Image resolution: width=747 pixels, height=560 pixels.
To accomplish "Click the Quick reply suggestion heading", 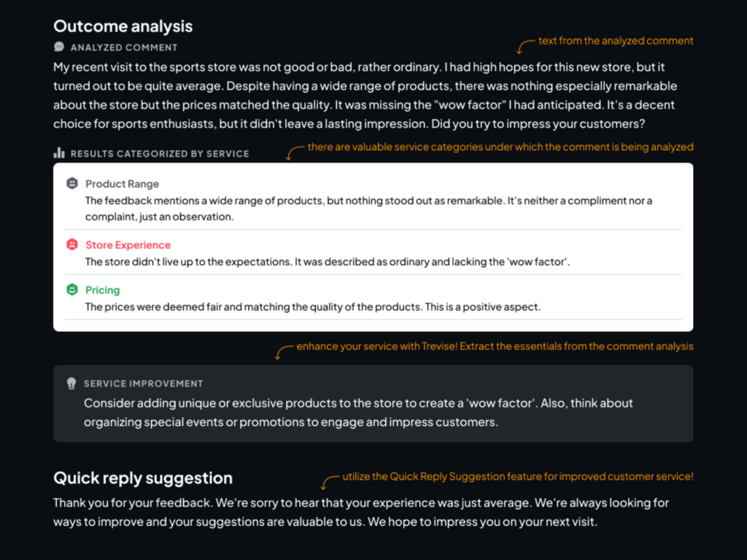I will click(142, 478).
